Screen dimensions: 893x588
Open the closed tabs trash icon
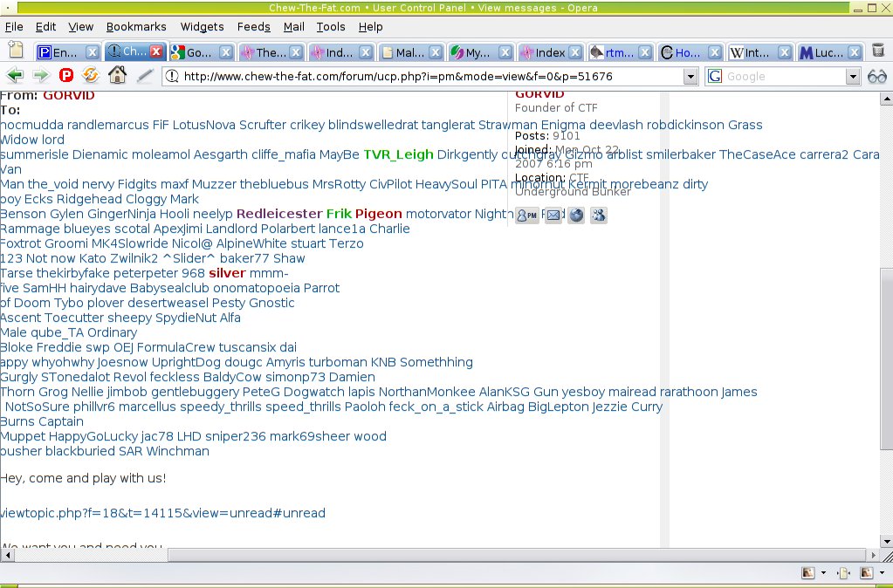[x=877, y=51]
